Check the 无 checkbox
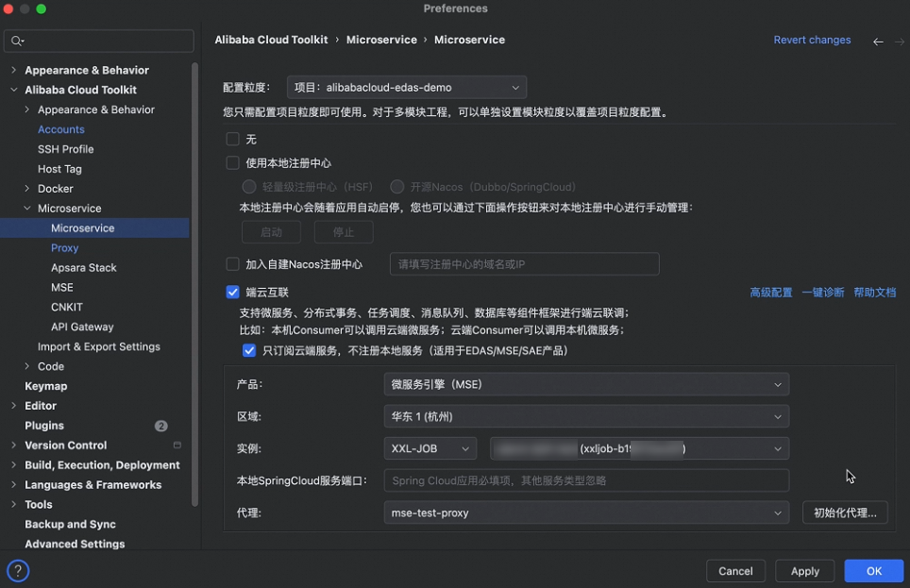Viewport: 910px width, 588px height. tap(233, 140)
